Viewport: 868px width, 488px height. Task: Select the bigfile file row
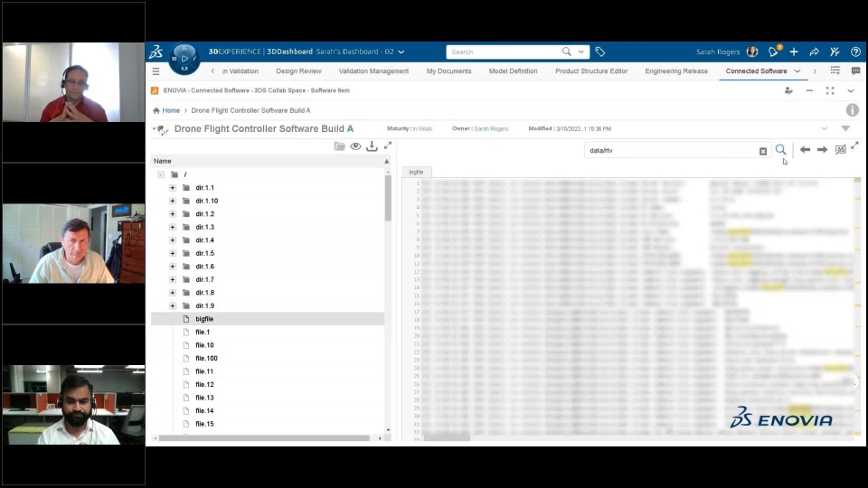pos(268,319)
